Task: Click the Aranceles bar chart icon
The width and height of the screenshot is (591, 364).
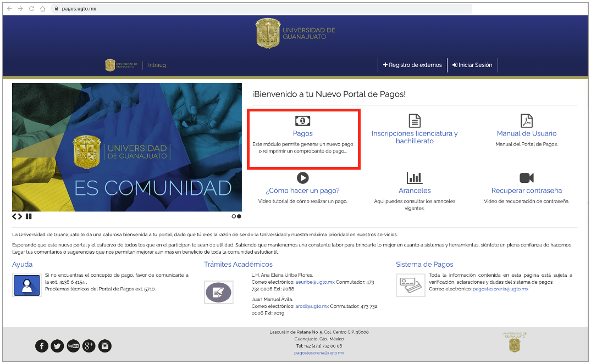Action: tap(415, 178)
